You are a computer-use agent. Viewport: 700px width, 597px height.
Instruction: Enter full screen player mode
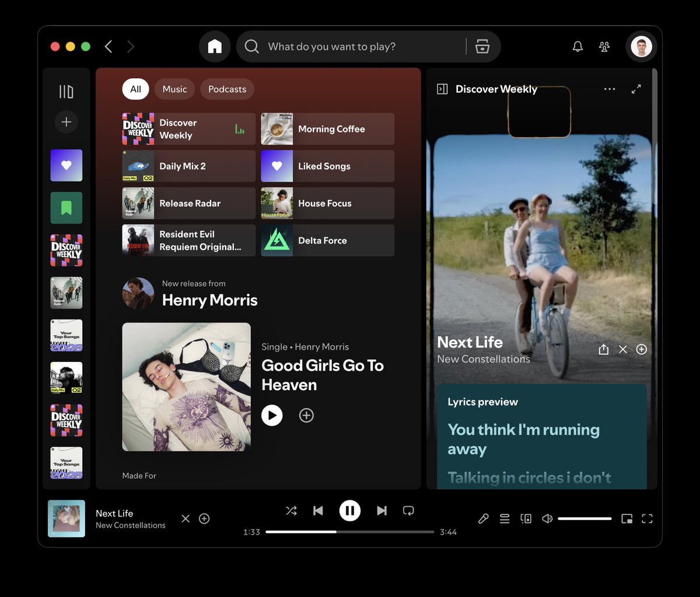pyautogui.click(x=647, y=518)
